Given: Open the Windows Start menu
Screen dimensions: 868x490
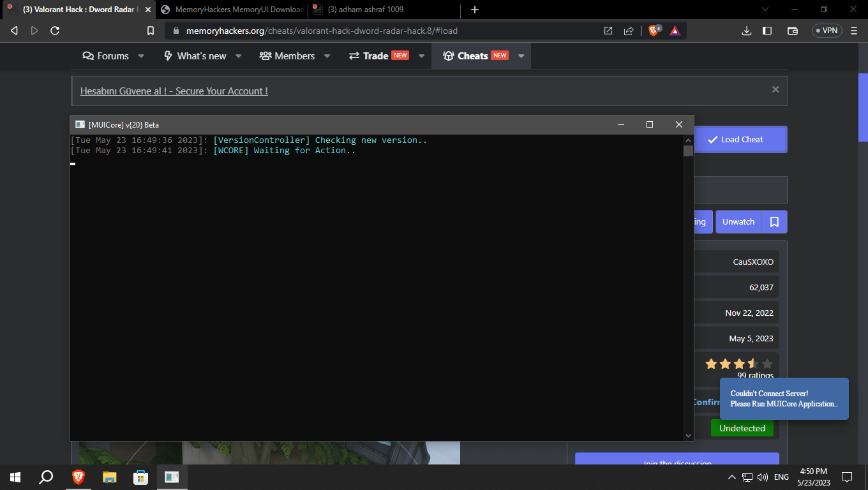Looking at the screenshot, I should click(x=15, y=477).
